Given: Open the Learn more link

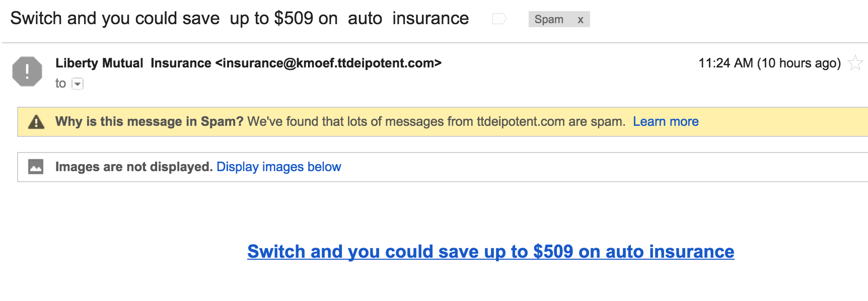Looking at the screenshot, I should click(x=666, y=121).
